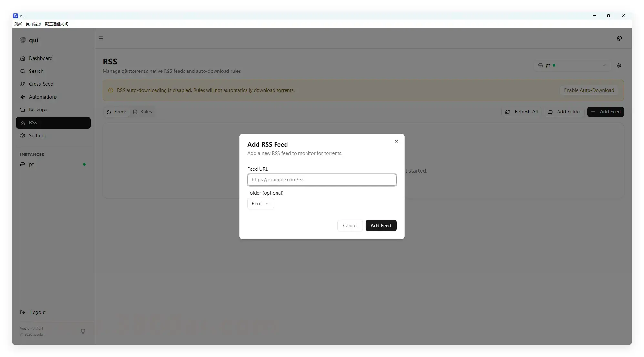Click the Refresh All button
644x357 pixels.
(x=521, y=112)
